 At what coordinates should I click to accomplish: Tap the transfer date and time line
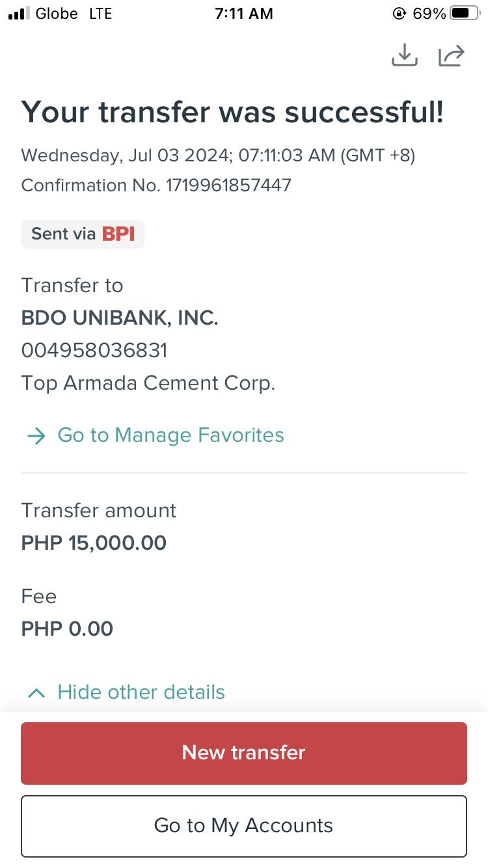click(218, 156)
